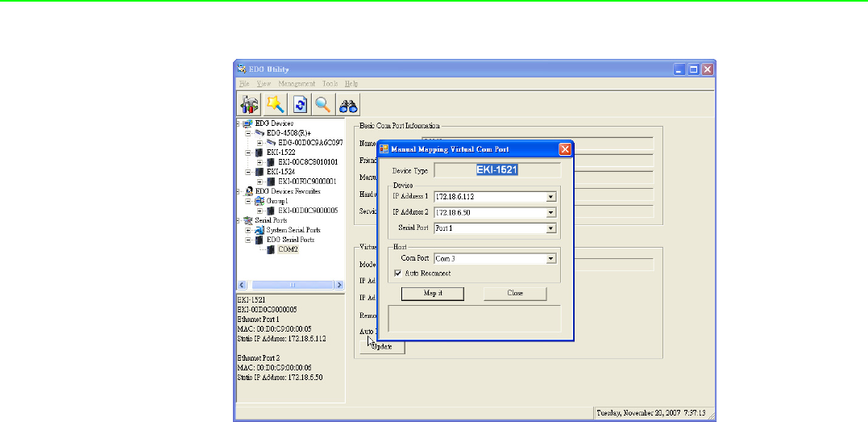868x422 pixels.
Task: Uncheck the Auto Reconnect checkbox
Action: click(x=397, y=274)
